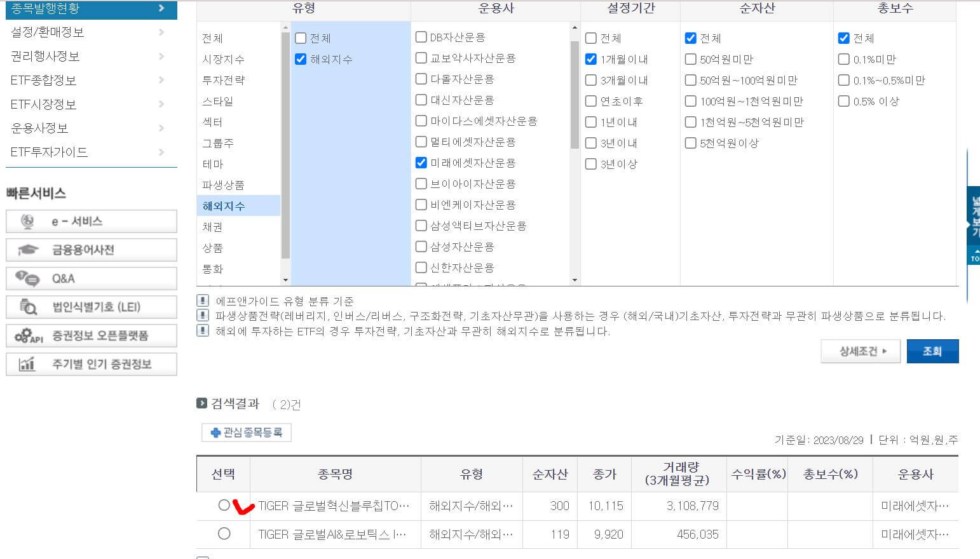
Task: Click the notice icon beside the 파생상품전략 note
Action: tap(203, 314)
